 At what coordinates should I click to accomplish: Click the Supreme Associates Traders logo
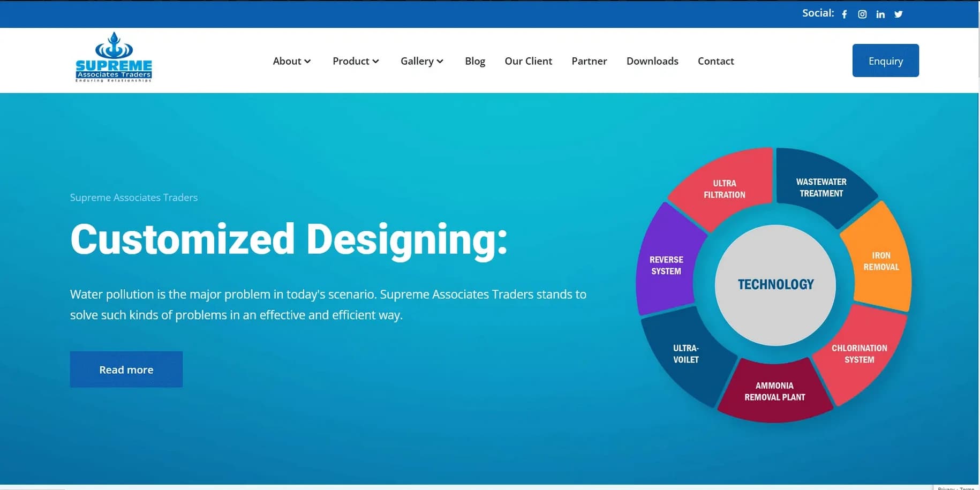[114, 58]
